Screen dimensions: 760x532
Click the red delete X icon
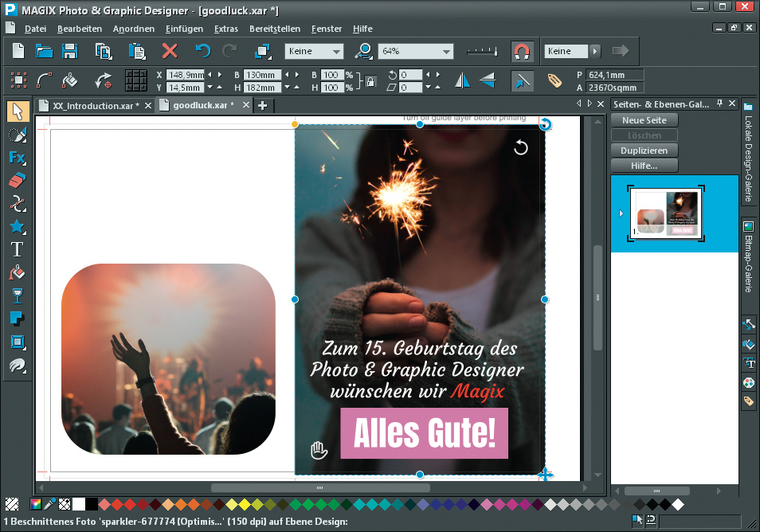coord(169,51)
